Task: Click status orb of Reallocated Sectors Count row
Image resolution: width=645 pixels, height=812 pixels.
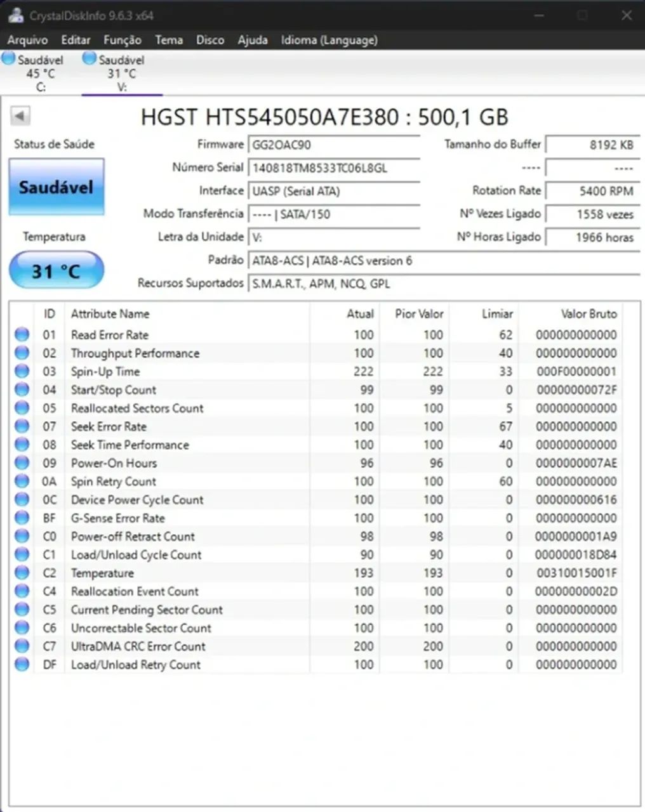Action: pos(22,408)
